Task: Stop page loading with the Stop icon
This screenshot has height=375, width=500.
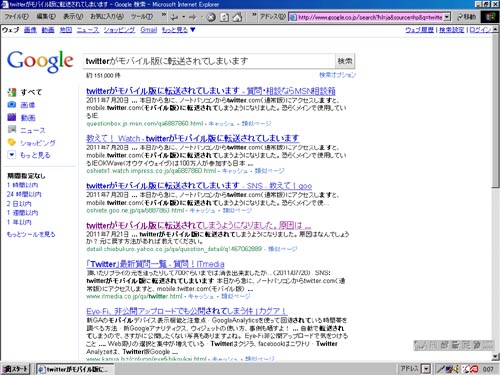Action: point(211,17)
